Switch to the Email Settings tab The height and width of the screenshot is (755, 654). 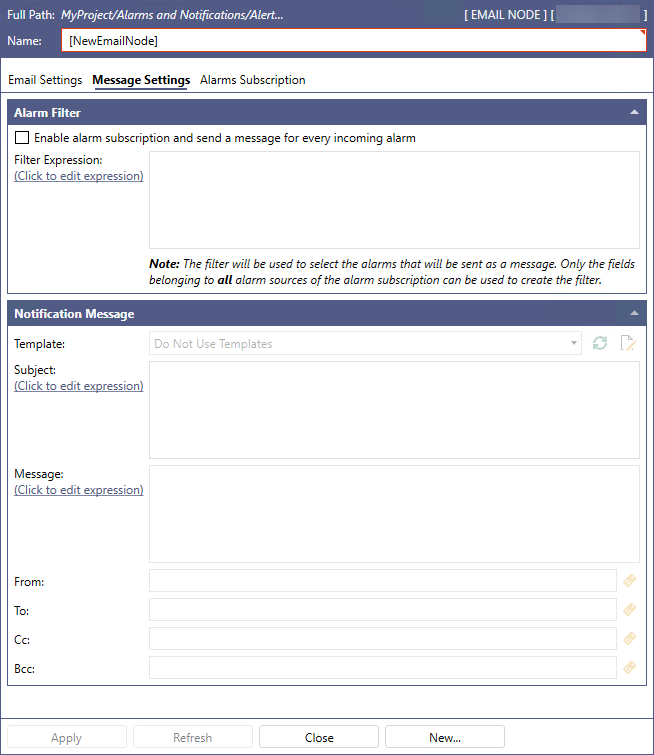(45, 80)
